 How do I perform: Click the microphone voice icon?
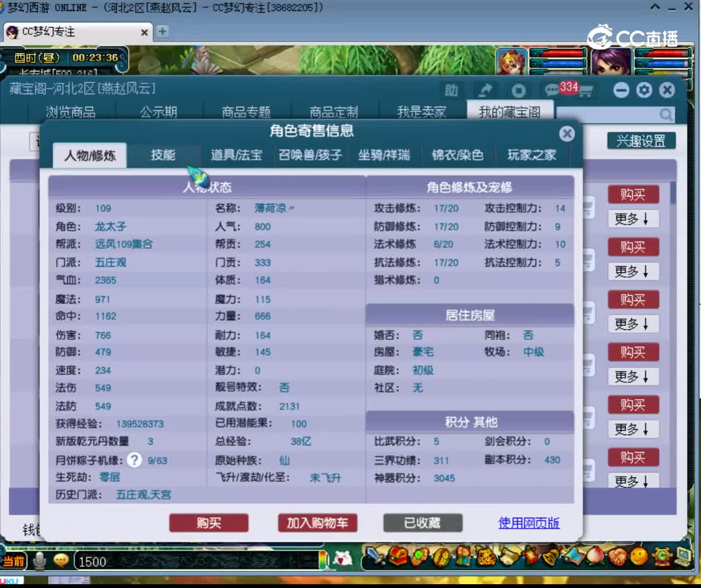point(39,560)
